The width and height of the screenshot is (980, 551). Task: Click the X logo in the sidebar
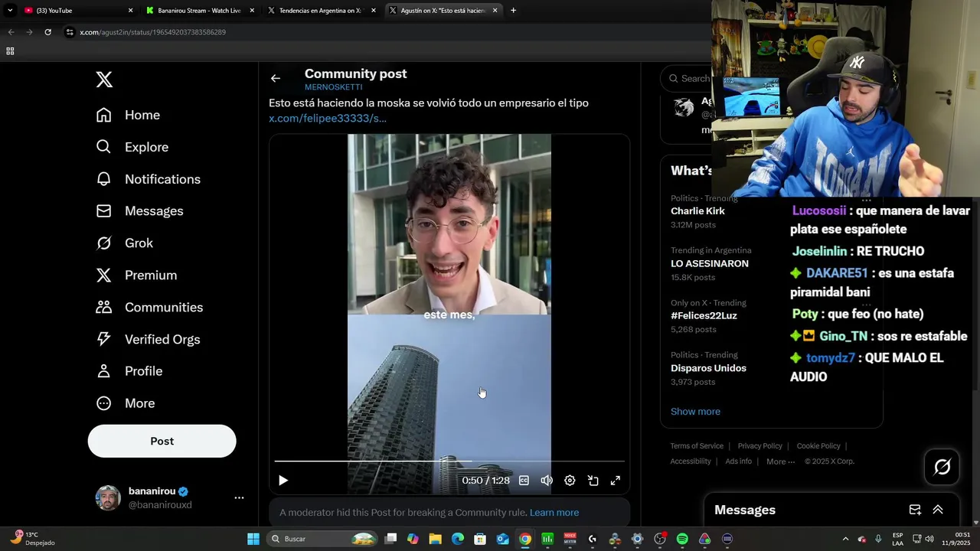[104, 79]
